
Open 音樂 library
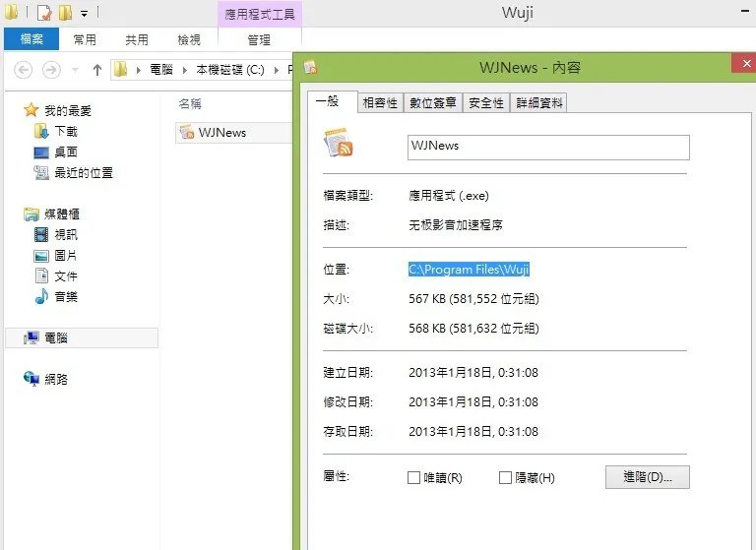point(66,297)
